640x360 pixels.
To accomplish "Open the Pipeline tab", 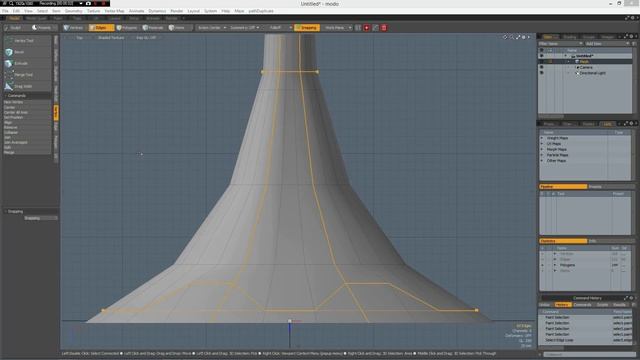I will pos(563,187).
